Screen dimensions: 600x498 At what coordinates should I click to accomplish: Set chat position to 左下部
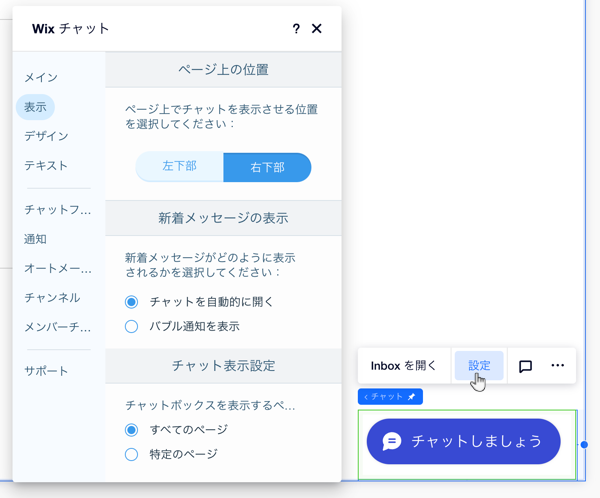click(179, 167)
